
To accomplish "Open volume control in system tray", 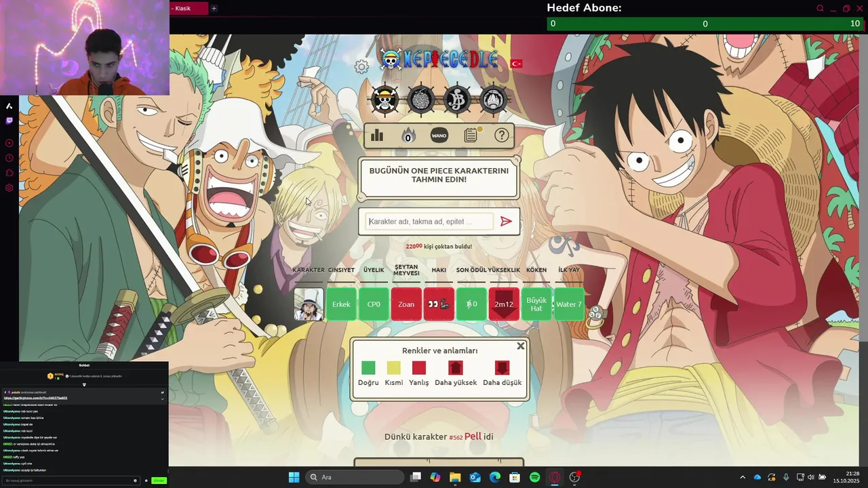I will point(811,477).
